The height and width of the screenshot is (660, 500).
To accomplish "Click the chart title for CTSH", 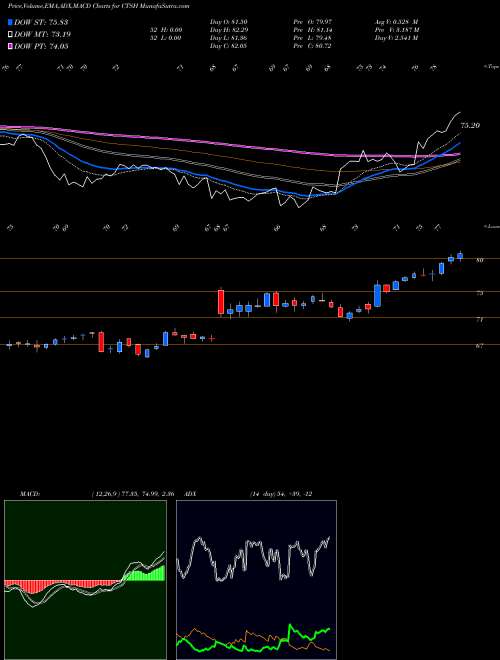I will [x=99, y=6].
